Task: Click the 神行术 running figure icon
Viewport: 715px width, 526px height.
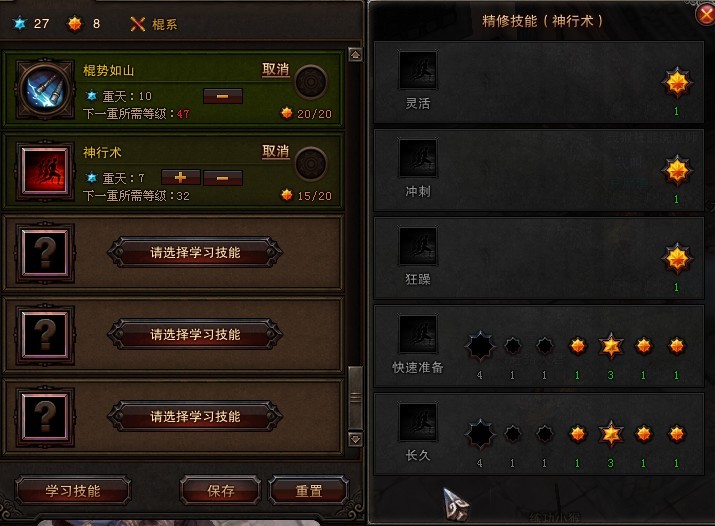Action: tap(45, 171)
